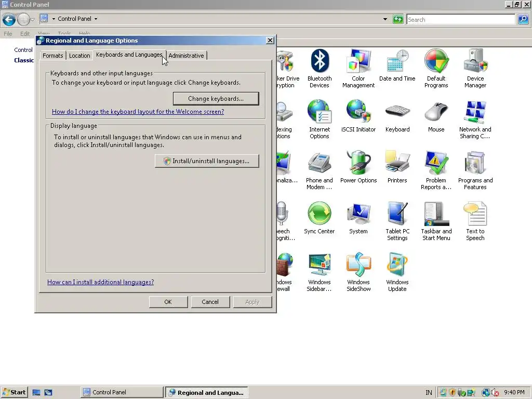
Task: Open iSCSI Initiator icon
Action: coord(358,116)
